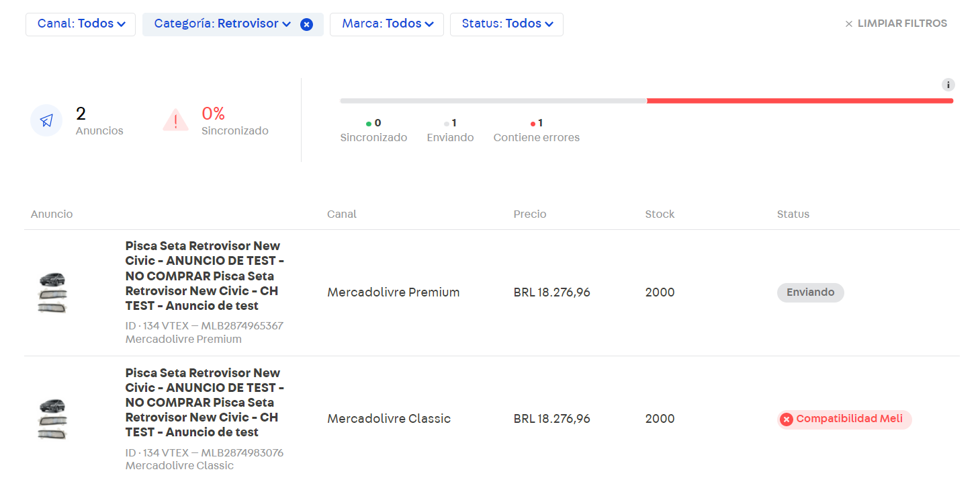This screenshot has width=980, height=480.
Task: Click the red sync progress bar
Action: tap(799, 100)
